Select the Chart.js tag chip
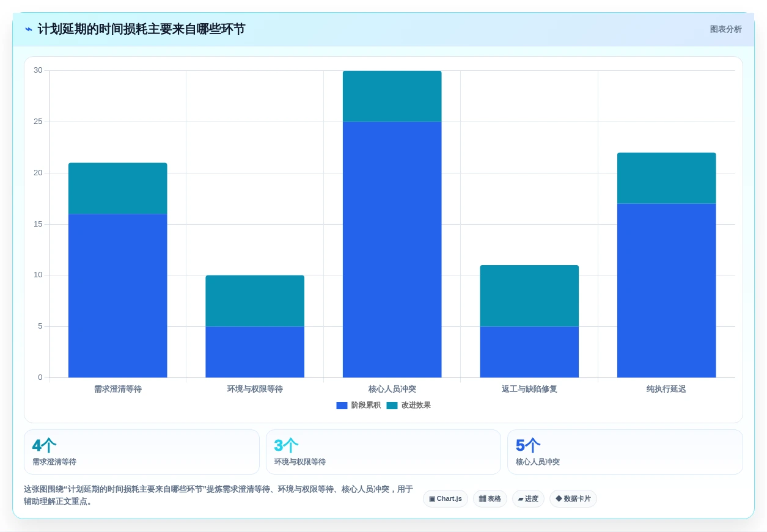767x532 pixels. pyautogui.click(x=446, y=498)
